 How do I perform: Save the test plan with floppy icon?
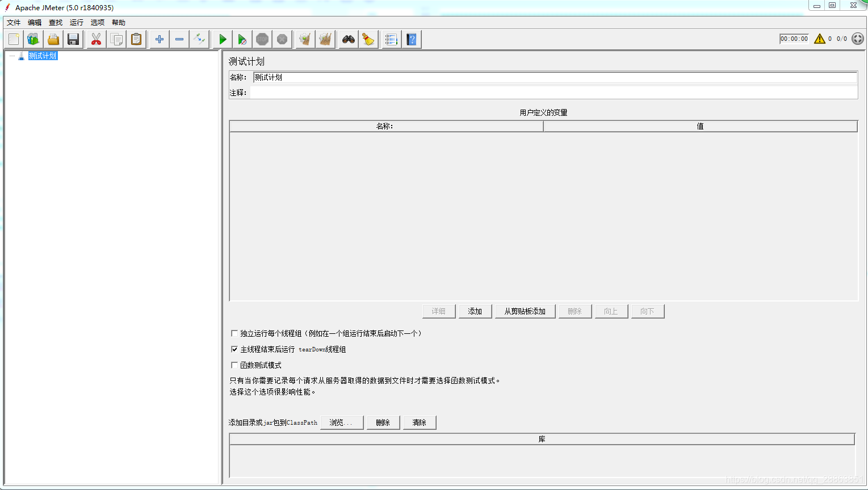[x=73, y=39]
